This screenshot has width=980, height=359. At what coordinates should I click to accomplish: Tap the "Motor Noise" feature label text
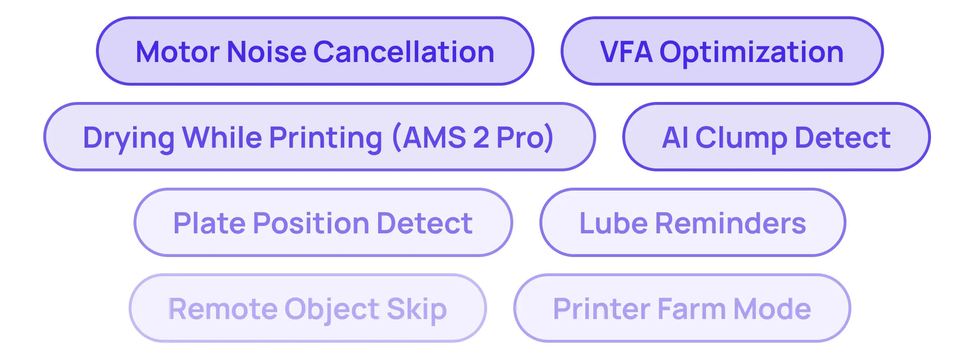[220, 52]
